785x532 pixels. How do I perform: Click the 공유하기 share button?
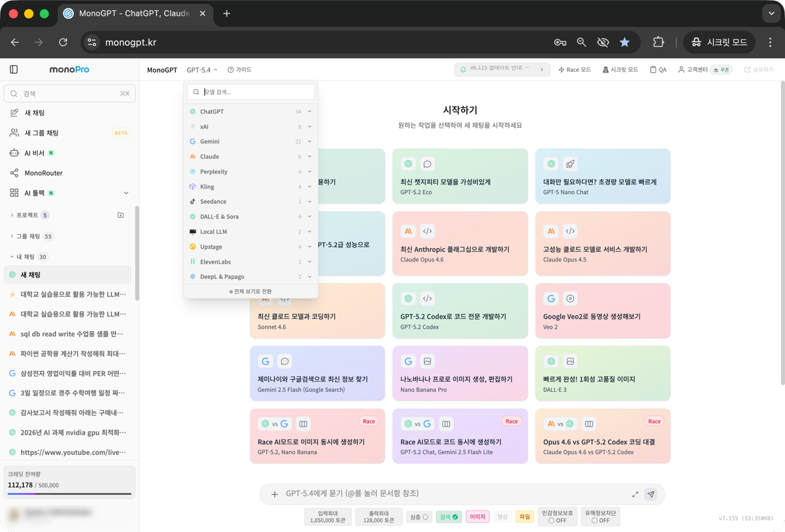pyautogui.click(x=759, y=69)
